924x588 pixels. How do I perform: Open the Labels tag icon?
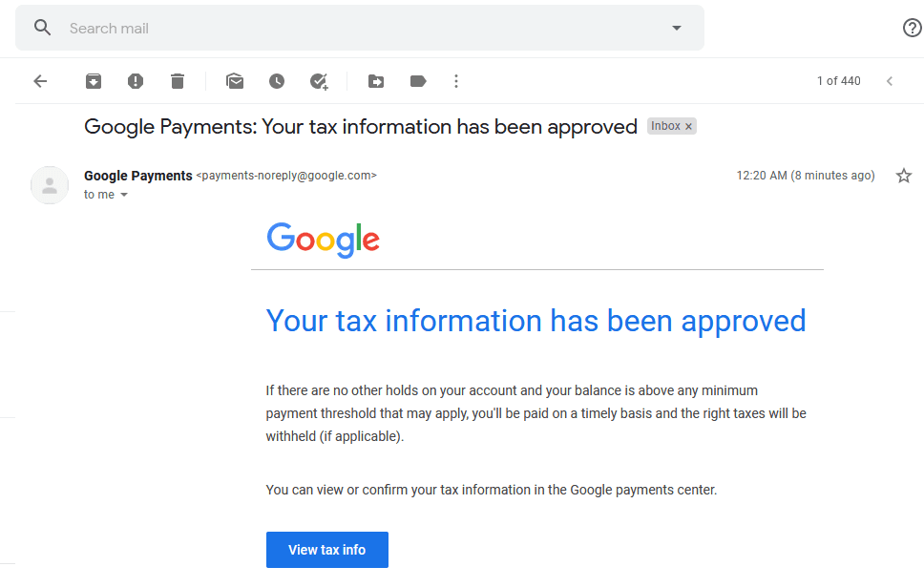tap(418, 81)
